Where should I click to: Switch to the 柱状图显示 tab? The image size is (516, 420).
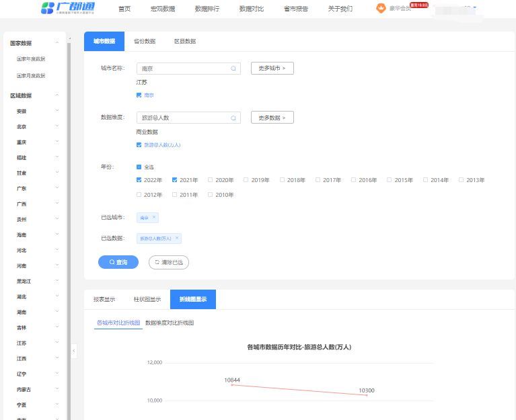pyautogui.click(x=146, y=300)
